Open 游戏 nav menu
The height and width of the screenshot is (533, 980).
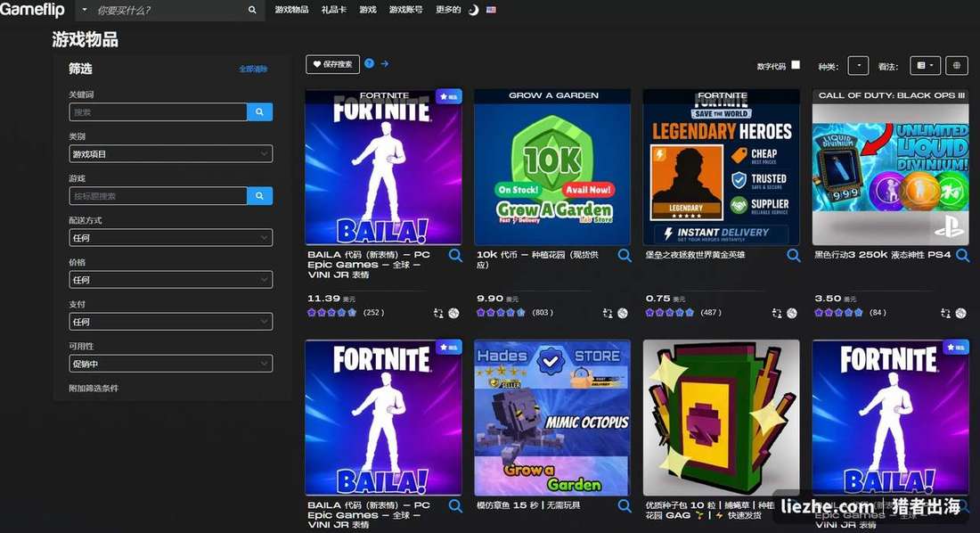click(367, 10)
